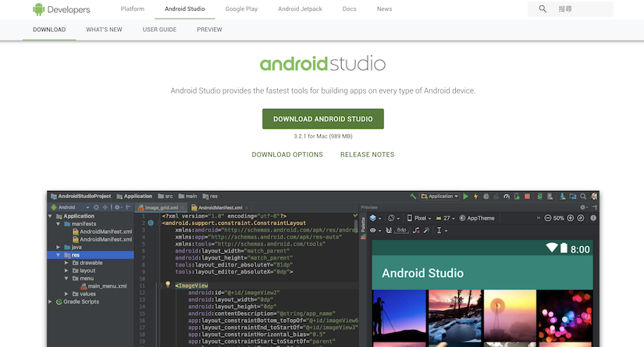Viewport: 644px width, 347px height.
Task: Click the Project Structure icon
Action: click(573, 197)
